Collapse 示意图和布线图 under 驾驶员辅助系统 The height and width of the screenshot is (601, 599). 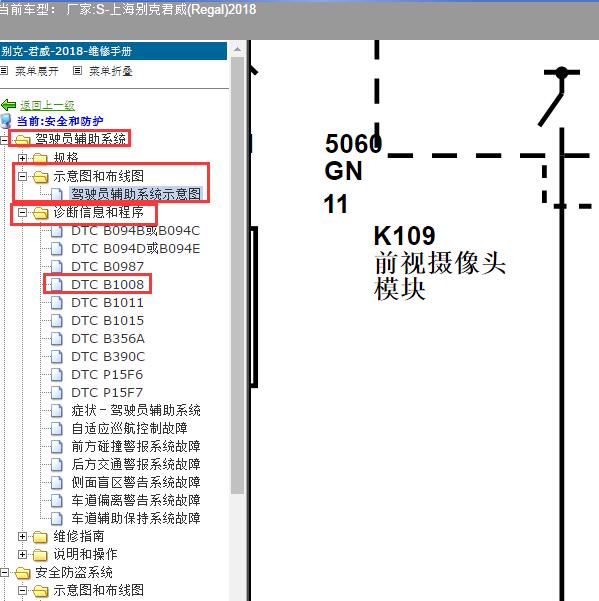click(22, 176)
